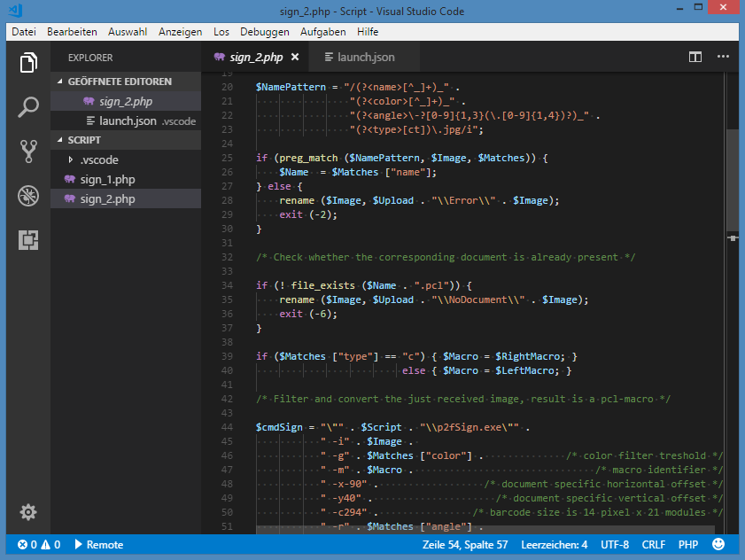Viewport: 745px width, 560px height.
Task: Open the Debug view icon
Action: point(28,196)
